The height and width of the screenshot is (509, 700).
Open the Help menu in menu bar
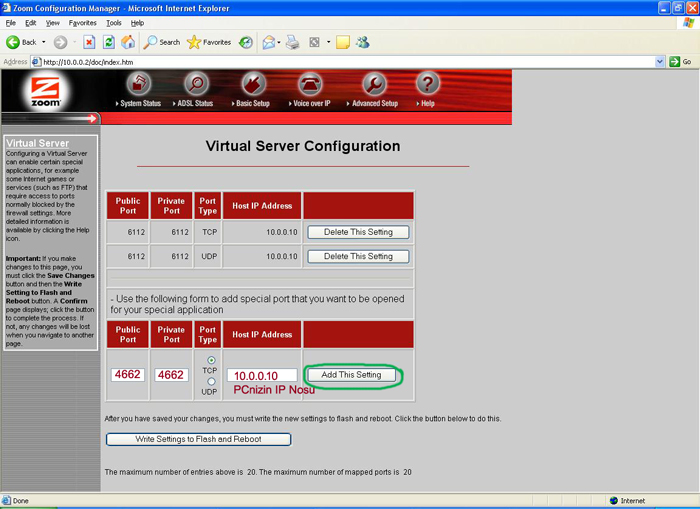click(x=137, y=23)
